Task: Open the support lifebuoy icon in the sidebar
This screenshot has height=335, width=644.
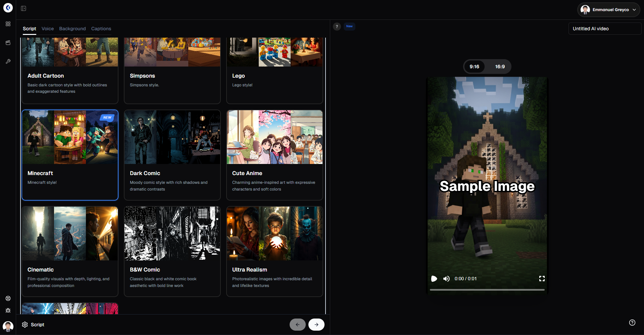Action: tap(8, 298)
